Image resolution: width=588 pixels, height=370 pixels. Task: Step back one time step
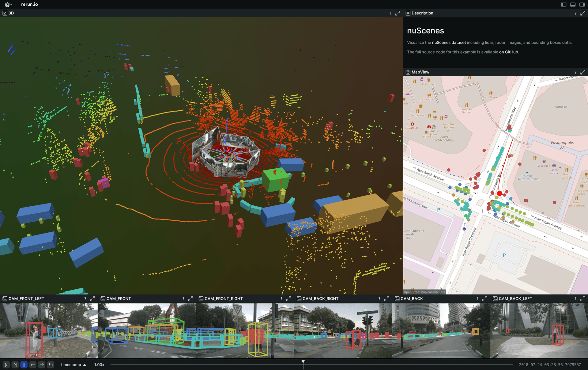point(33,365)
